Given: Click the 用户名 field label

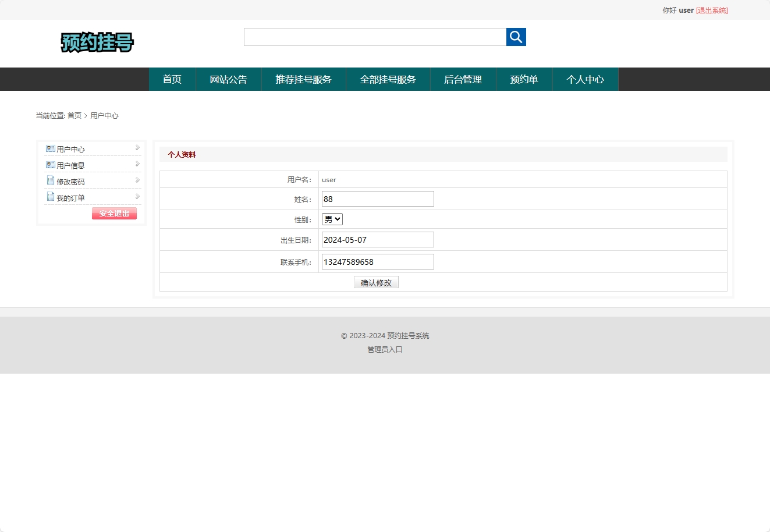Looking at the screenshot, I should pyautogui.click(x=300, y=180).
